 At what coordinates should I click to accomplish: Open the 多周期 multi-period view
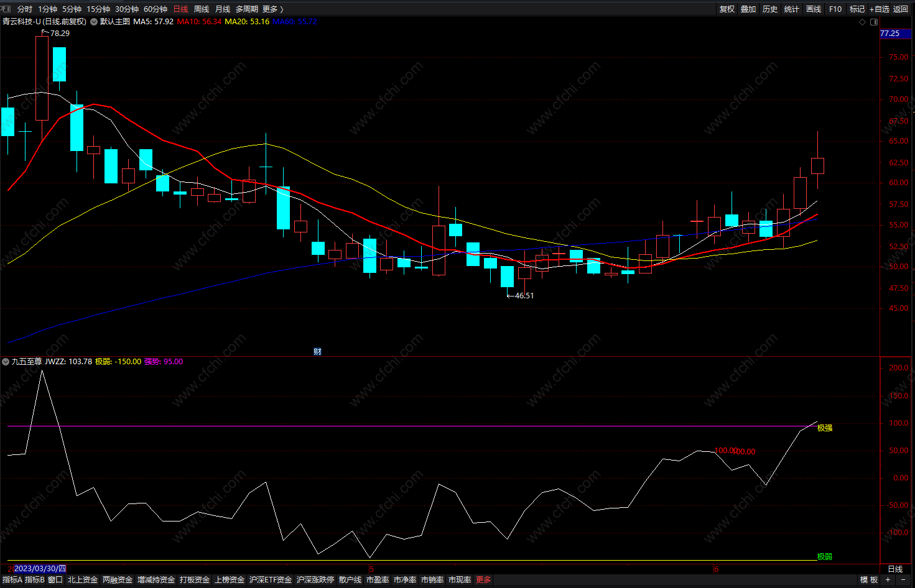click(247, 9)
